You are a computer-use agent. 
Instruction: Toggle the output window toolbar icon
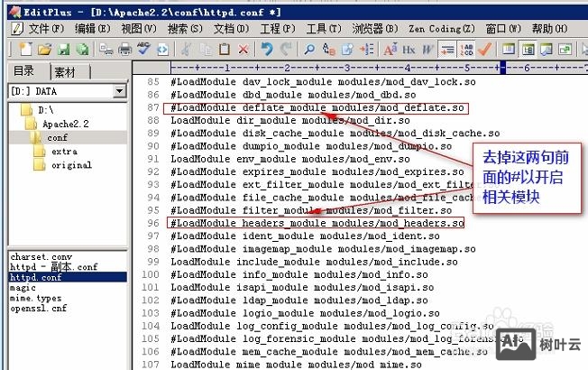tap(547, 49)
